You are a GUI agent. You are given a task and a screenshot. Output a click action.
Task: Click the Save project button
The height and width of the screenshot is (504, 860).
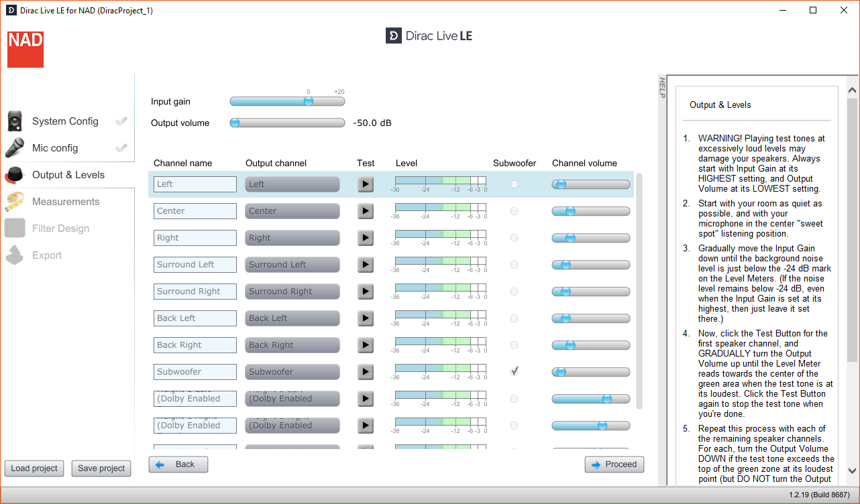click(101, 468)
